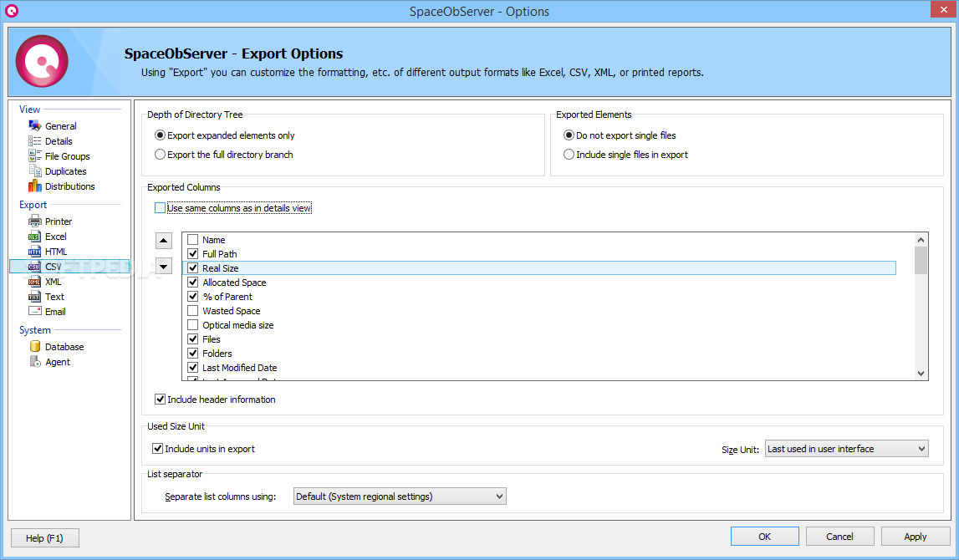Uncheck the Full Path column
The width and height of the screenshot is (959, 560).
click(x=192, y=254)
